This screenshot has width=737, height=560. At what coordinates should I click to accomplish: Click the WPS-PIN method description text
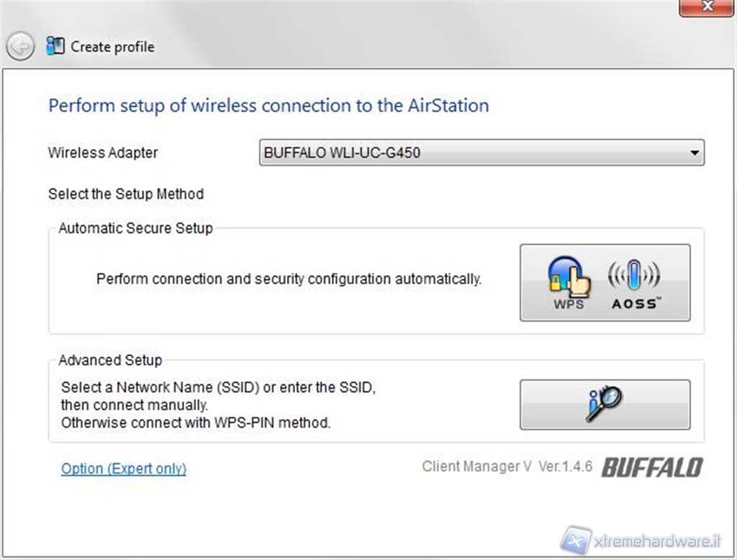(196, 423)
